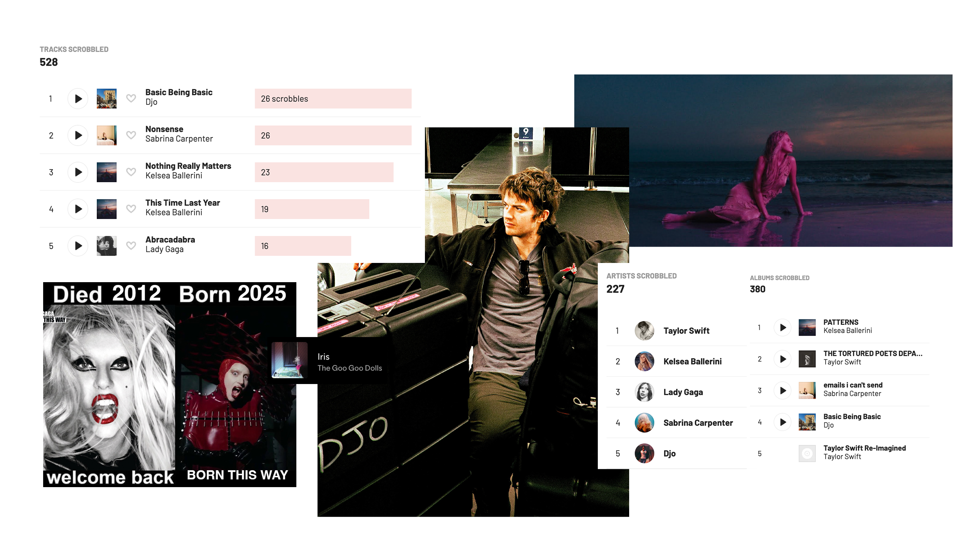Play the emails i can't send album
The height and width of the screenshot is (551, 980).
(782, 391)
